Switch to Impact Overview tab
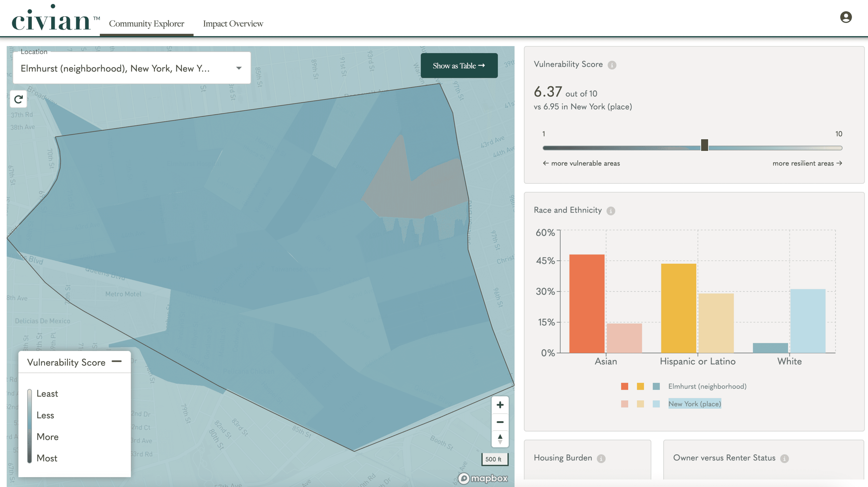Screen dimensions: 868x487 tap(233, 23)
